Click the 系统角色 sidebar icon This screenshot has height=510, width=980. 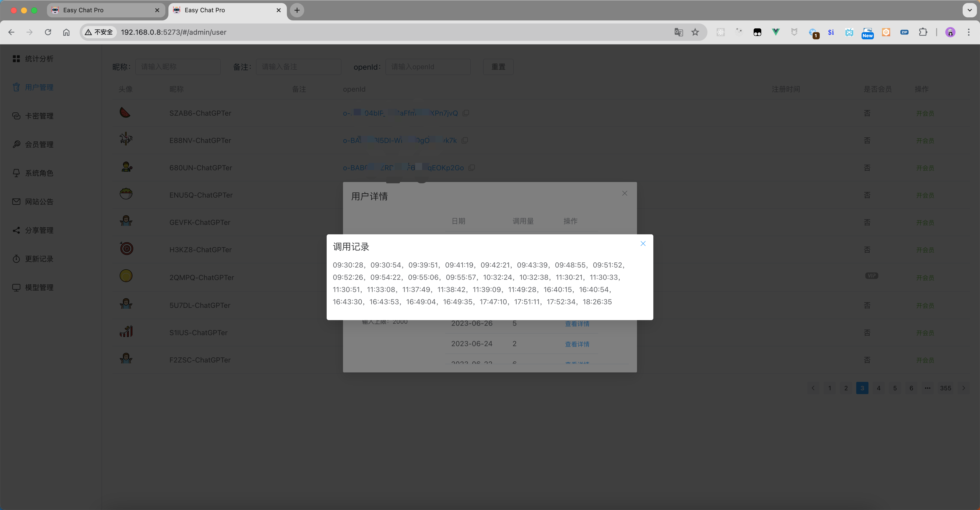[x=16, y=173]
